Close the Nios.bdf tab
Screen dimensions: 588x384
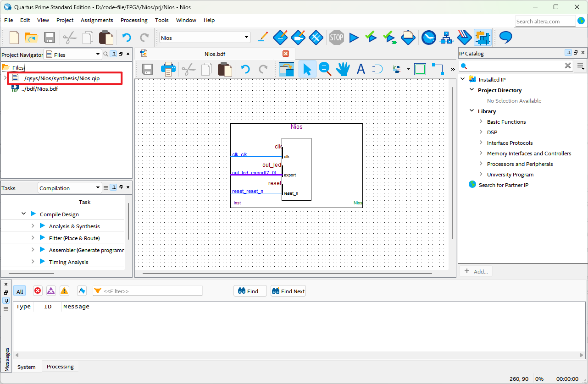pos(286,54)
